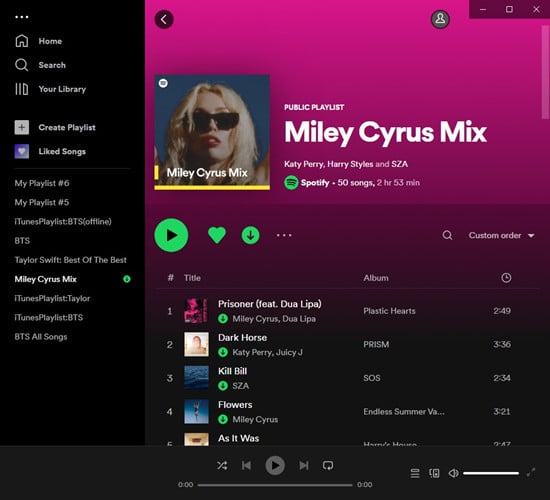
Task: Select Prisoner (feat. Dua Lipa) track
Action: click(x=269, y=304)
